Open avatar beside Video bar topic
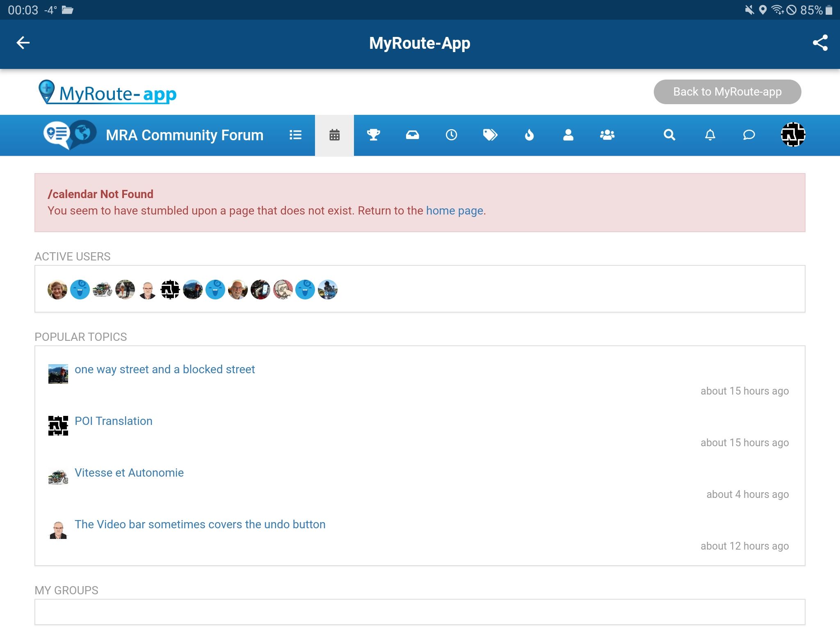This screenshot has width=840, height=630. [x=58, y=529]
